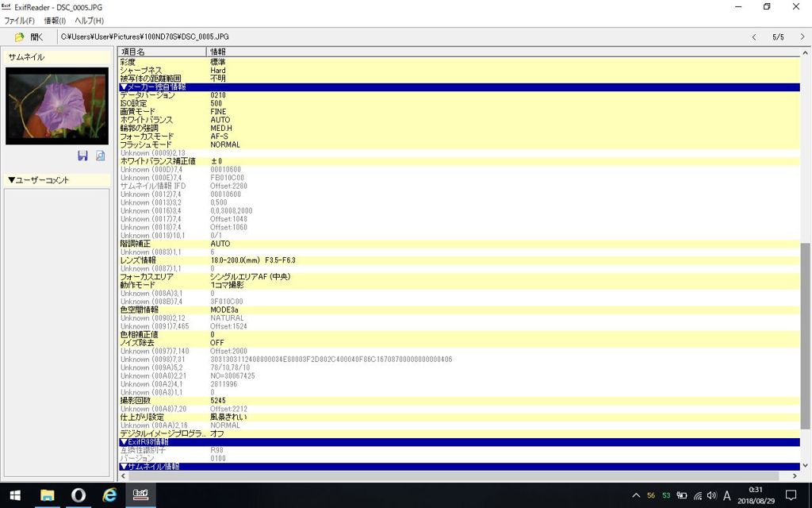Click the view thumbnail image icon beside save
Screen dimensions: 812x508
(101, 156)
